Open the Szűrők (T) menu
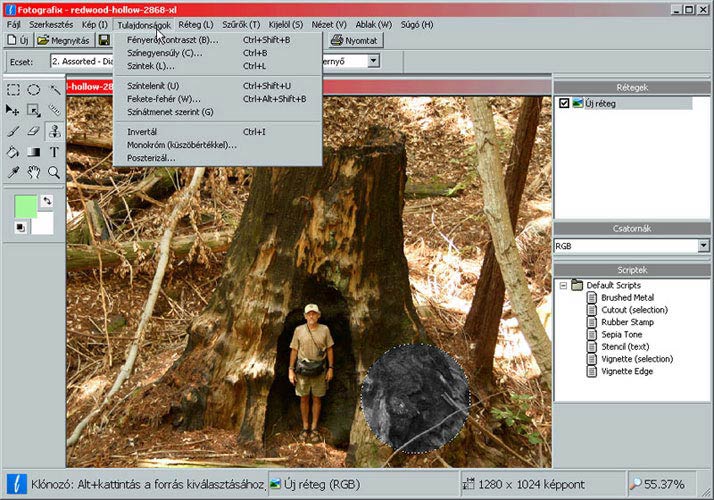Viewport: 714px width, 500px height. tap(241, 24)
